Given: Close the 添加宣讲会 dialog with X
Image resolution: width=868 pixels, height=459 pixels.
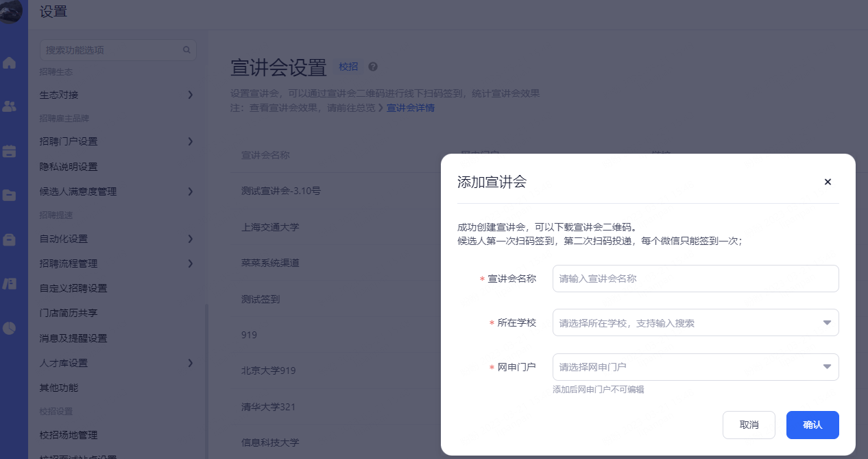Looking at the screenshot, I should point(828,182).
